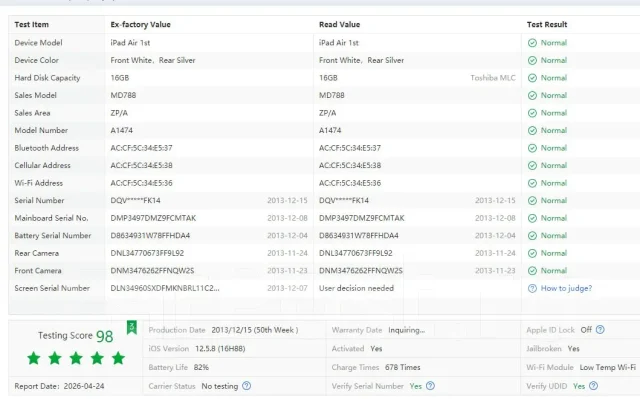Screen dimensions: 640x399
Task: Click the Read Value iPad Air 1st cell
Action: pos(339,43)
